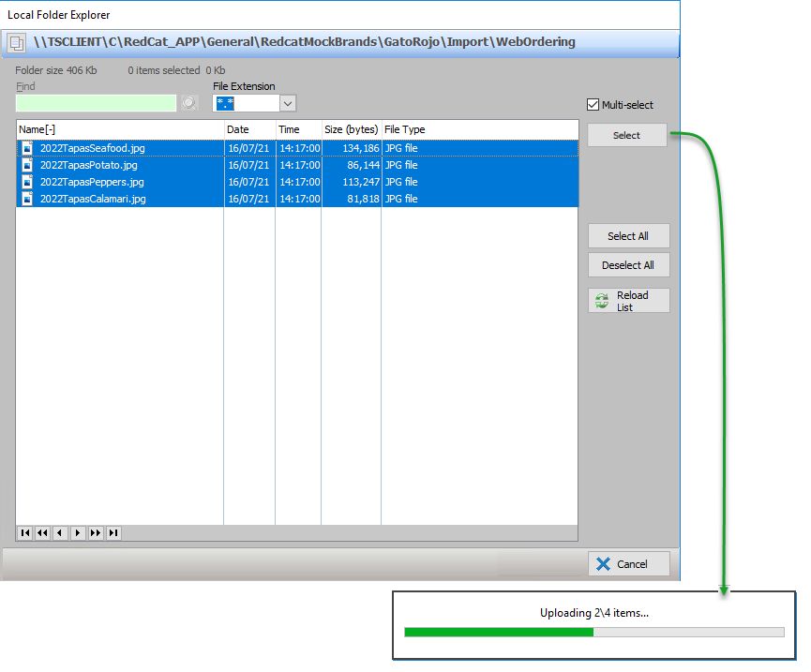Screen dimensions: 811x672
Task: Click the Date column header
Action: (248, 129)
